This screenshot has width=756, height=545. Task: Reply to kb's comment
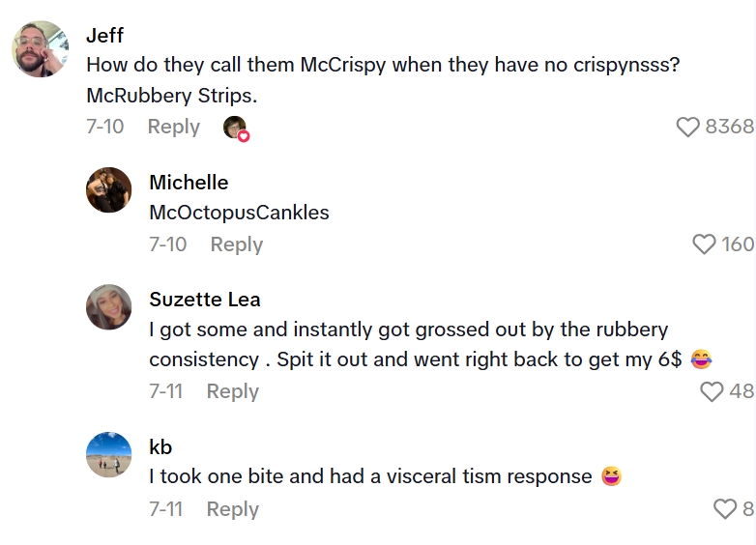click(x=232, y=509)
